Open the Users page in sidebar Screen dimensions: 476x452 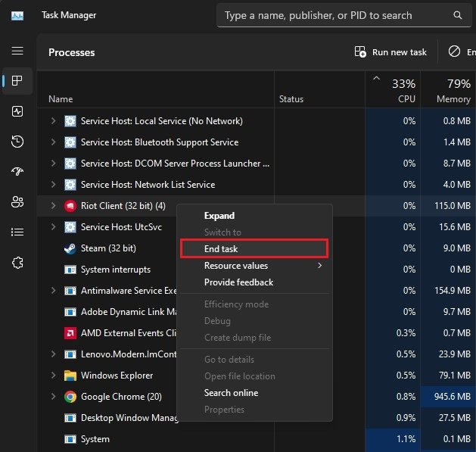coord(17,202)
